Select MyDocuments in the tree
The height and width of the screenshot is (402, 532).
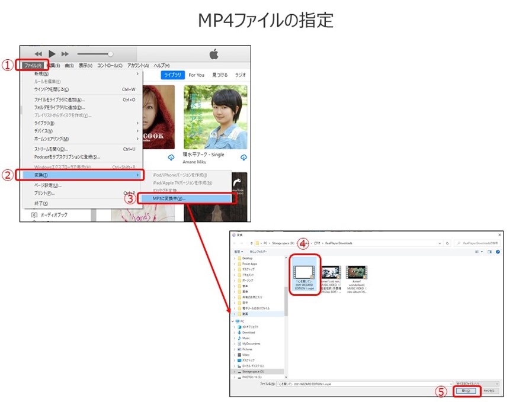point(251,344)
